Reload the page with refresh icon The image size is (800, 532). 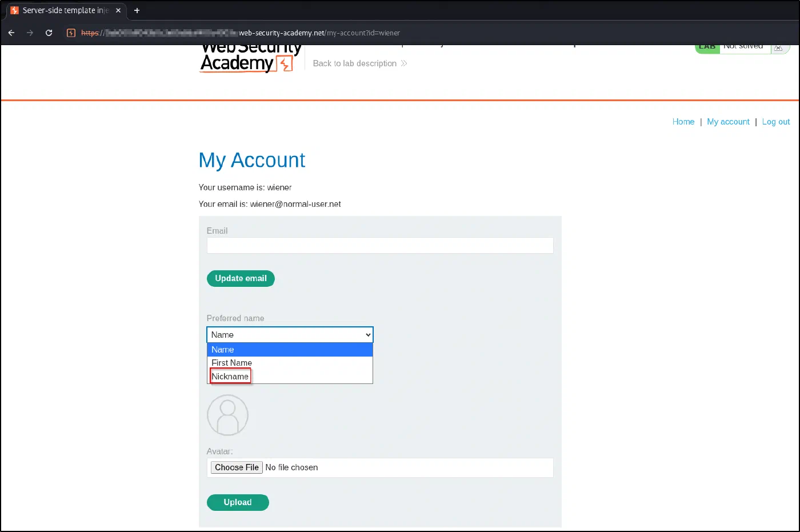pyautogui.click(x=49, y=33)
